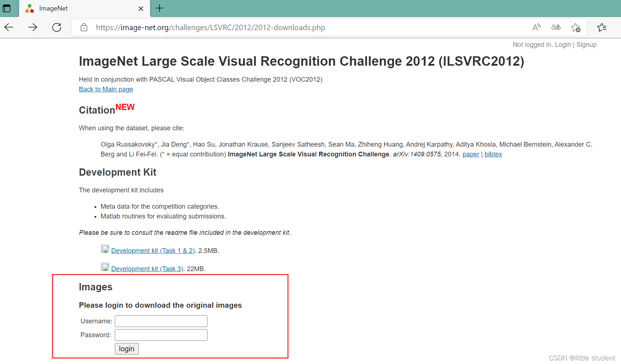Click 'Please login to download the original images'
The image size is (621, 364).
160,305
